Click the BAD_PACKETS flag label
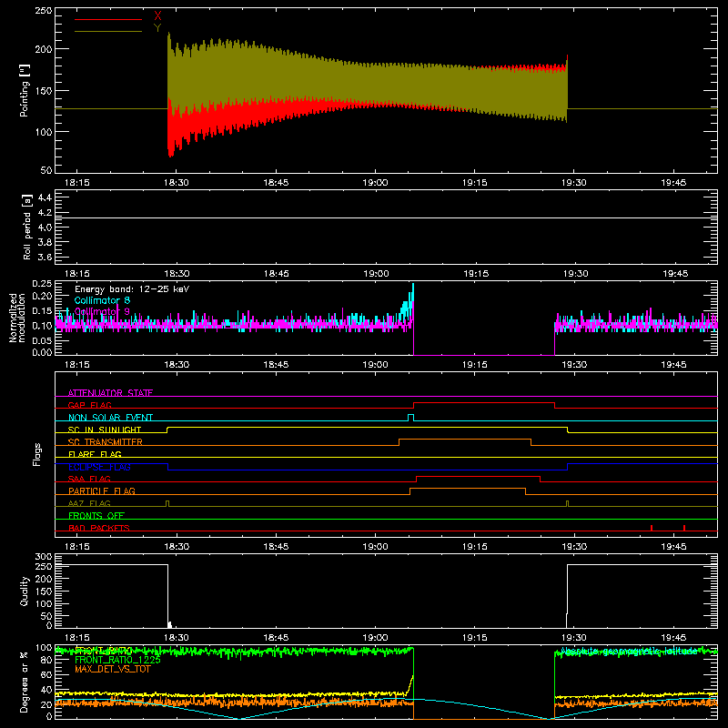This screenshot has height=728, width=728. (99, 528)
